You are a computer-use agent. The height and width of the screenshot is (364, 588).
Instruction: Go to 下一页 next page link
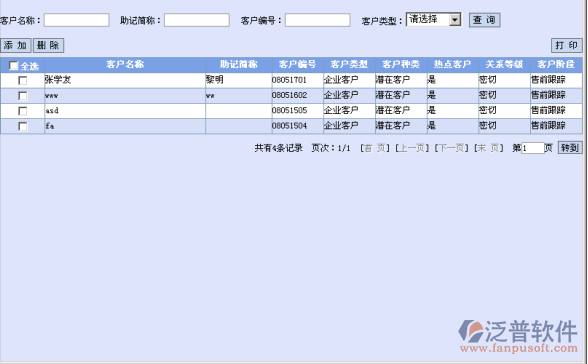pos(452,148)
